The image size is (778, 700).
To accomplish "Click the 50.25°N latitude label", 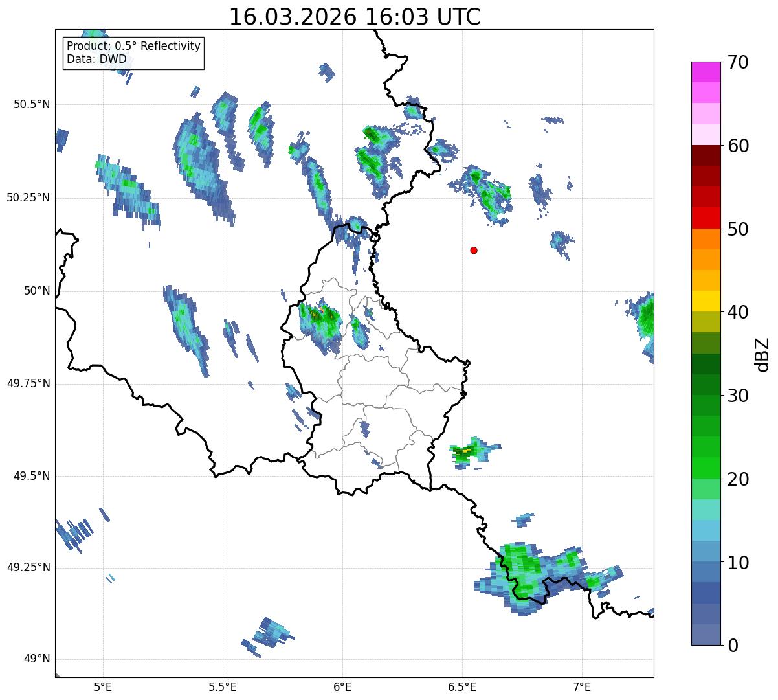I will click(28, 198).
